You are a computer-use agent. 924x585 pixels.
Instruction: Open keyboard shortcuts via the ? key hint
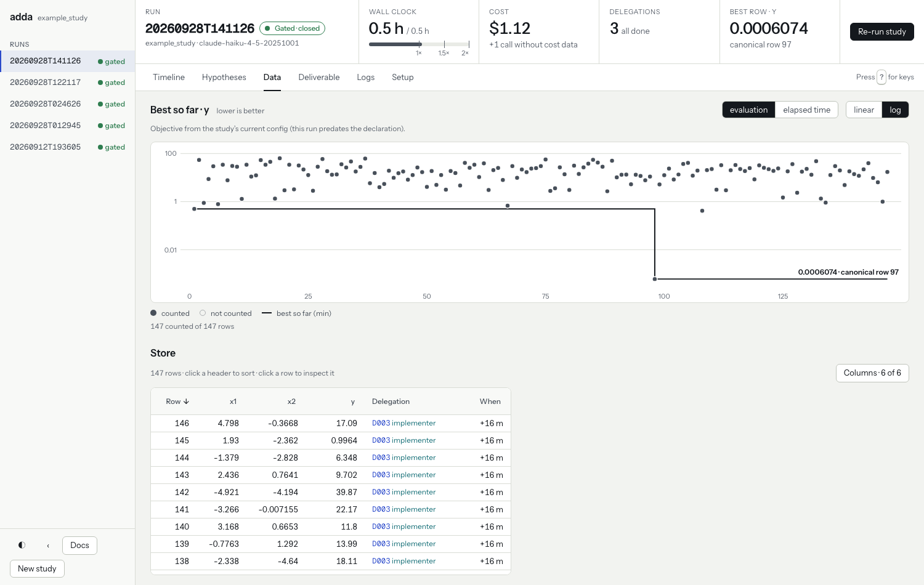[x=881, y=77]
